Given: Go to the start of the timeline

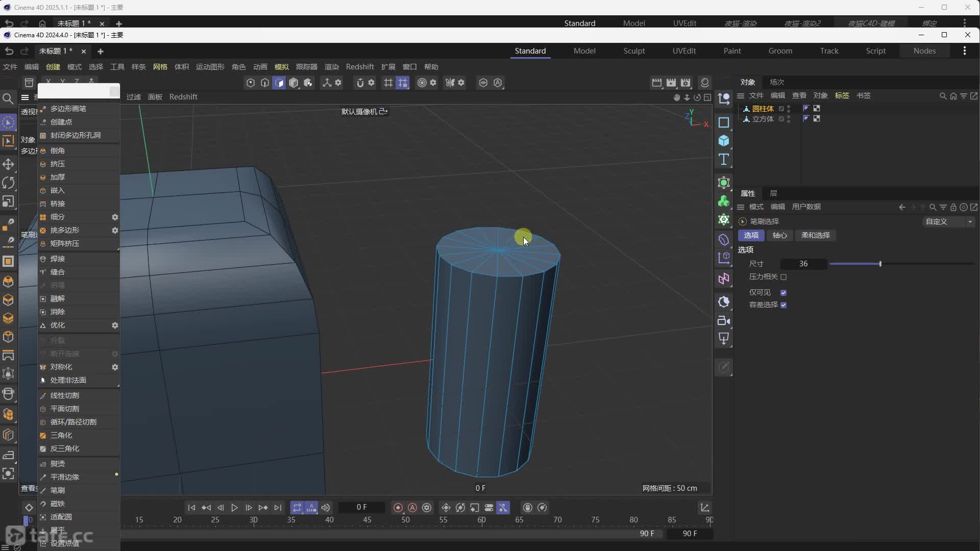Looking at the screenshot, I should (x=191, y=508).
